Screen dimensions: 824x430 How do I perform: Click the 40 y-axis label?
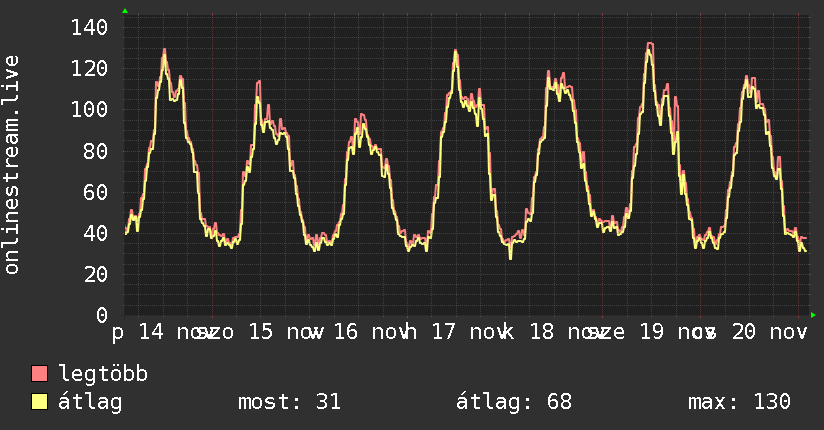click(96, 233)
